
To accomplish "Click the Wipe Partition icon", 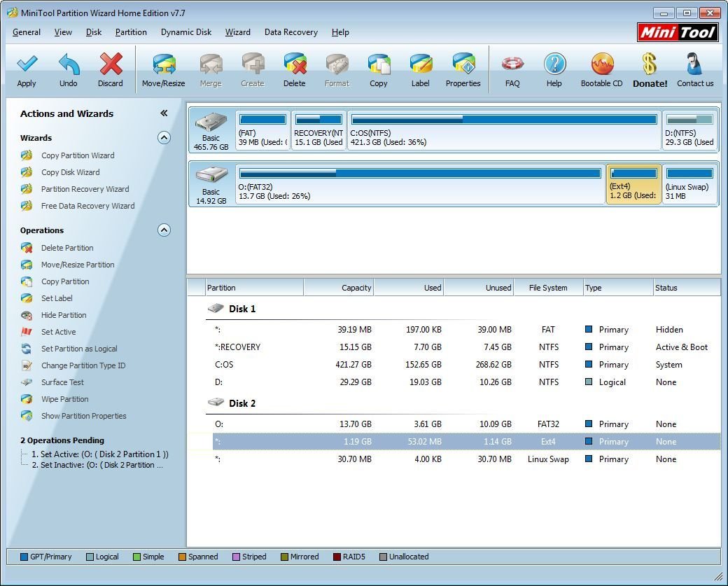I will 27,399.
